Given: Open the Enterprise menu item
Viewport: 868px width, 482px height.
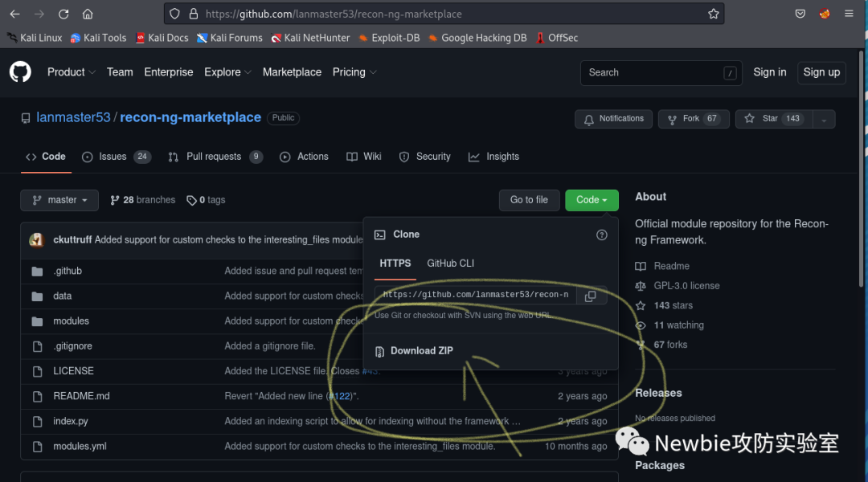Looking at the screenshot, I should 168,72.
